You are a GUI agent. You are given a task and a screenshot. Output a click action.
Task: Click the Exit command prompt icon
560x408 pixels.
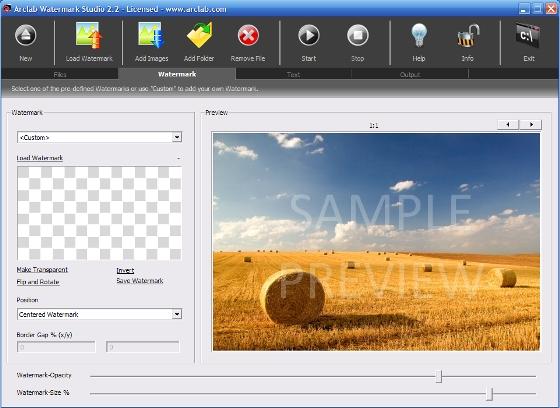(x=528, y=35)
